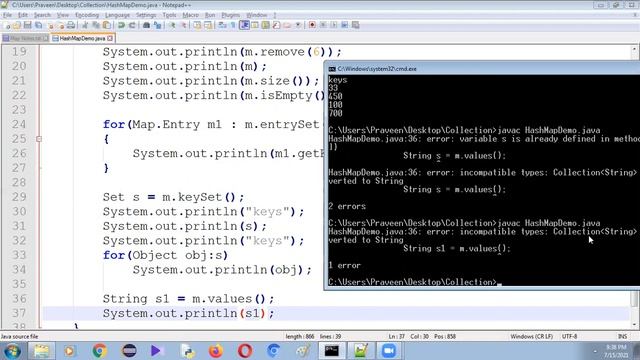Switch to cmd window via taskbar icon
The image size is (640, 360).
(x=331, y=351)
